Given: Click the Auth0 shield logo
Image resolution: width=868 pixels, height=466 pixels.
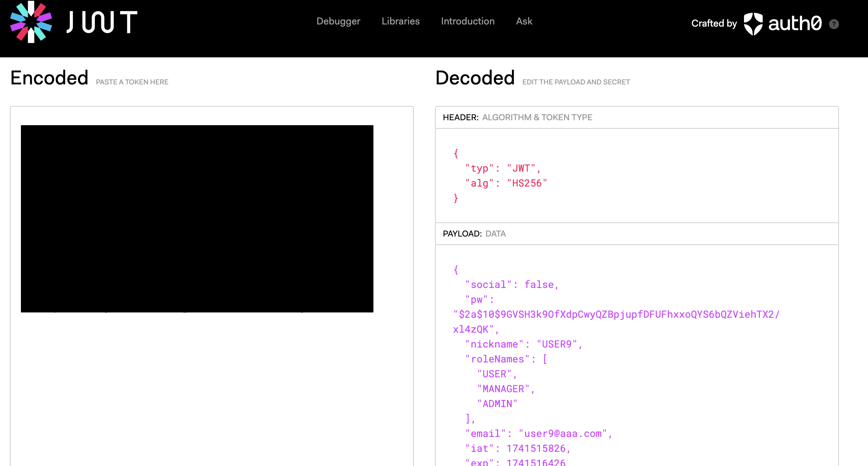Looking at the screenshot, I should point(753,23).
